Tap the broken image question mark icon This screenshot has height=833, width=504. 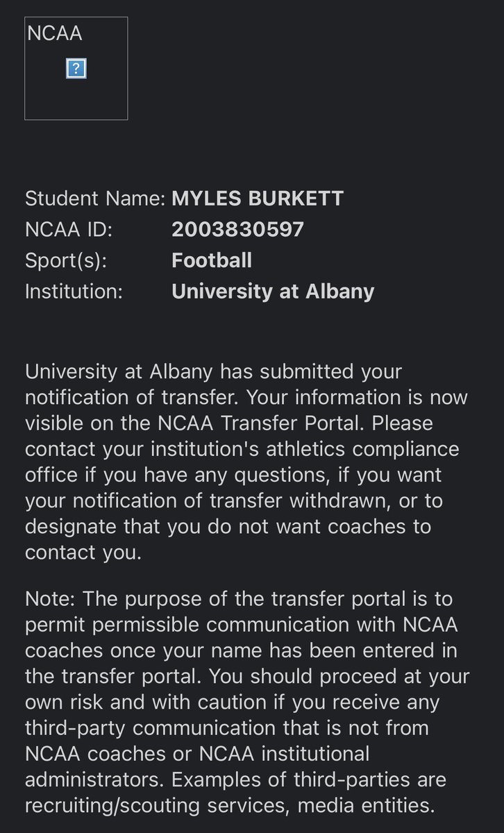[76, 68]
